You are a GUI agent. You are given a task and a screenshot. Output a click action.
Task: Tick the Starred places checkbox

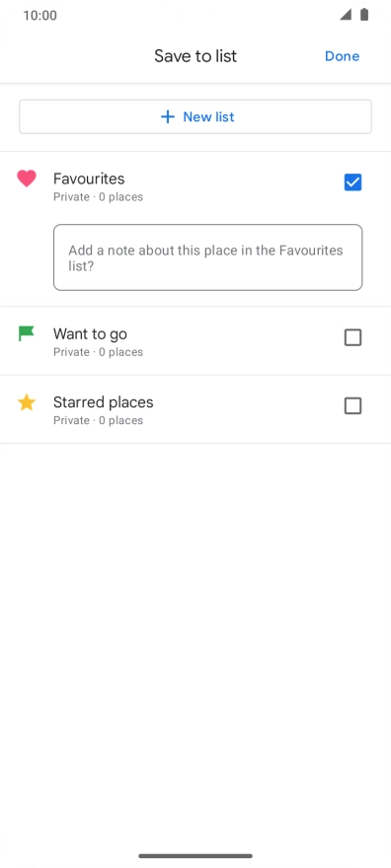[352, 405]
